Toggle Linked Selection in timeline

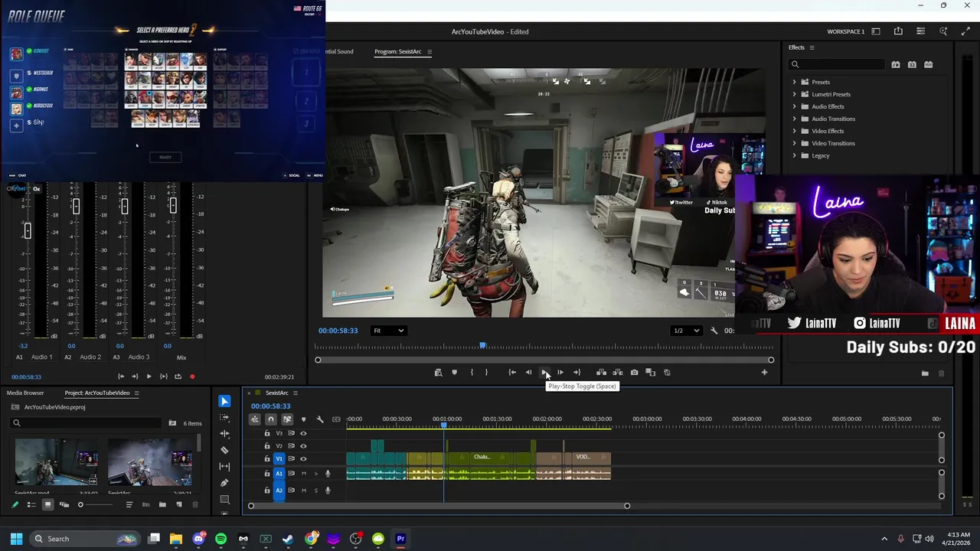tap(287, 419)
